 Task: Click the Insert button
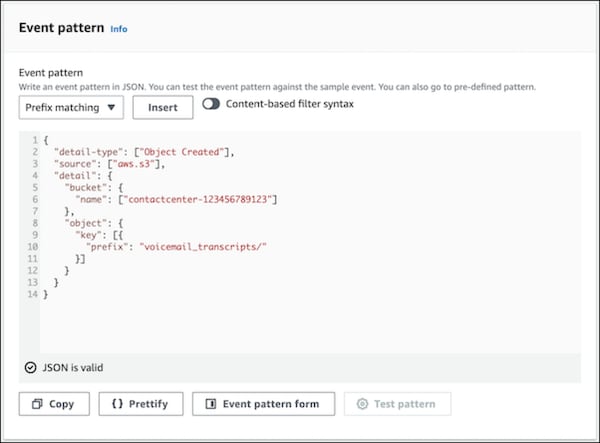(163, 107)
